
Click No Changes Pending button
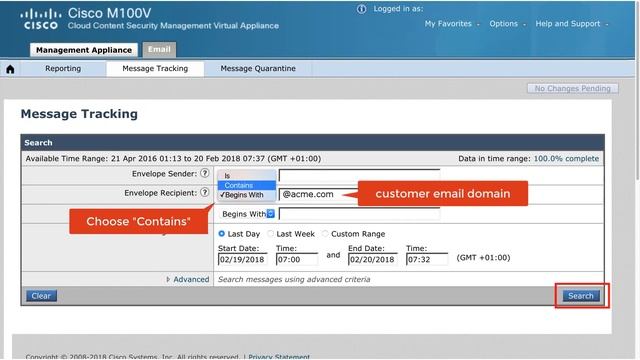pyautogui.click(x=573, y=89)
